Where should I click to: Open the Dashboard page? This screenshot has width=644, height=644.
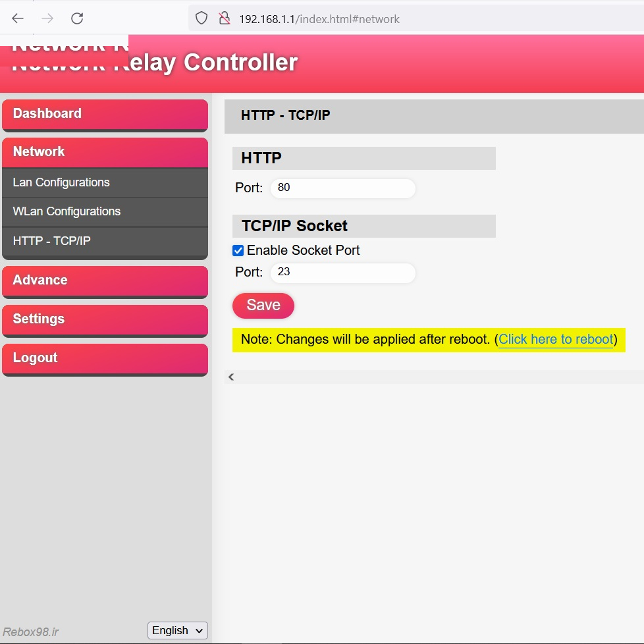click(105, 114)
